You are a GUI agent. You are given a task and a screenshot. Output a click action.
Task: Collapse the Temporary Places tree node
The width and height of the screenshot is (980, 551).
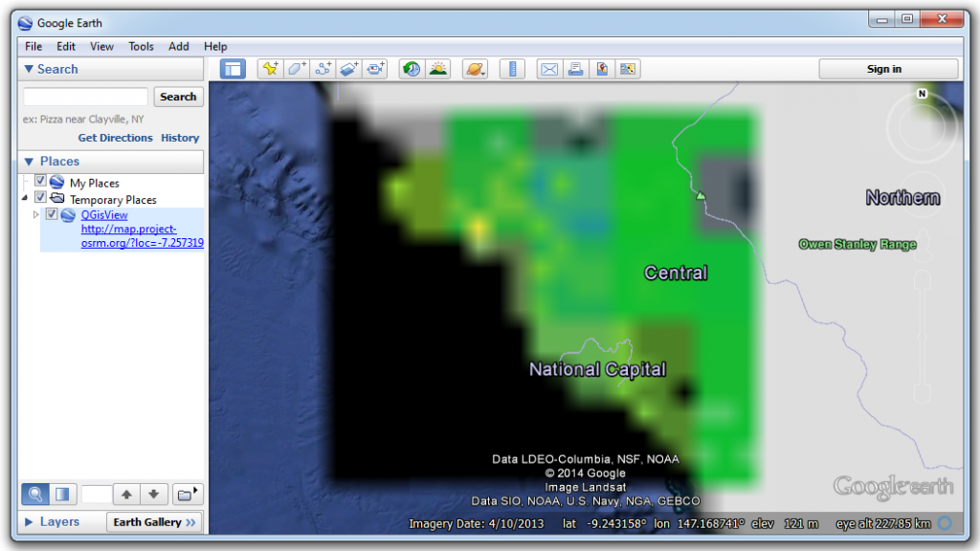[x=25, y=198]
